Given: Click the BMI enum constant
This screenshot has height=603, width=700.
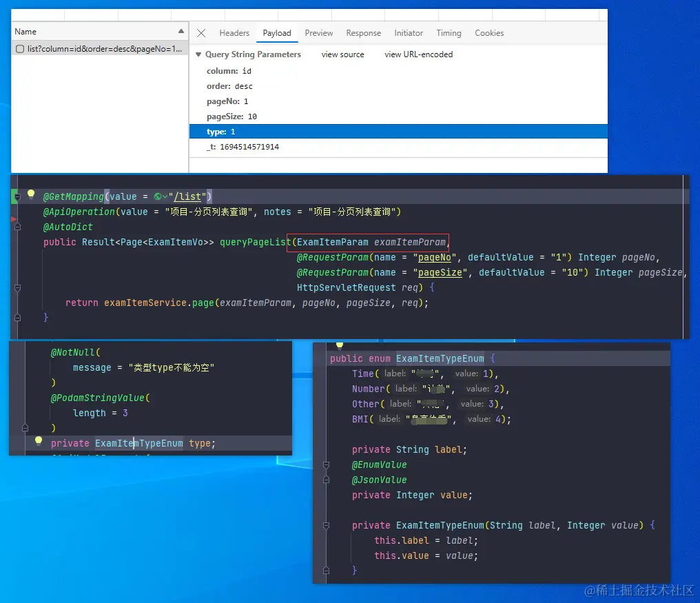Looking at the screenshot, I should click(360, 420).
